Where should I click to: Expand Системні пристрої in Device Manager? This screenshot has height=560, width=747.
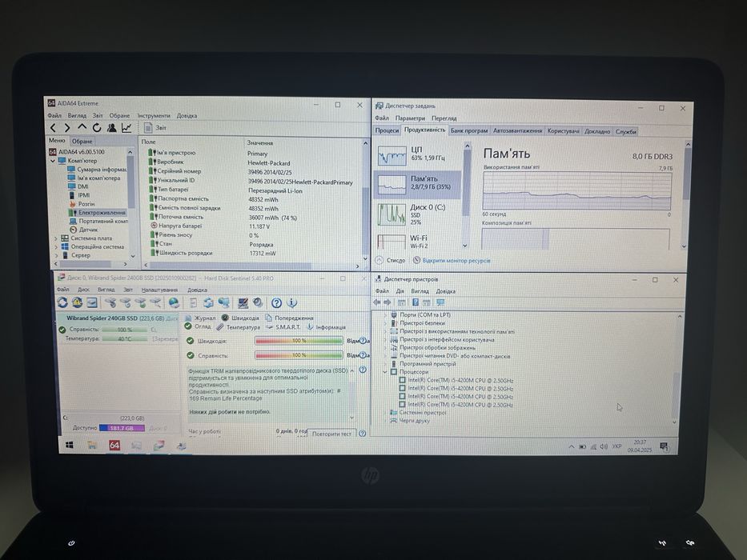[x=385, y=413]
